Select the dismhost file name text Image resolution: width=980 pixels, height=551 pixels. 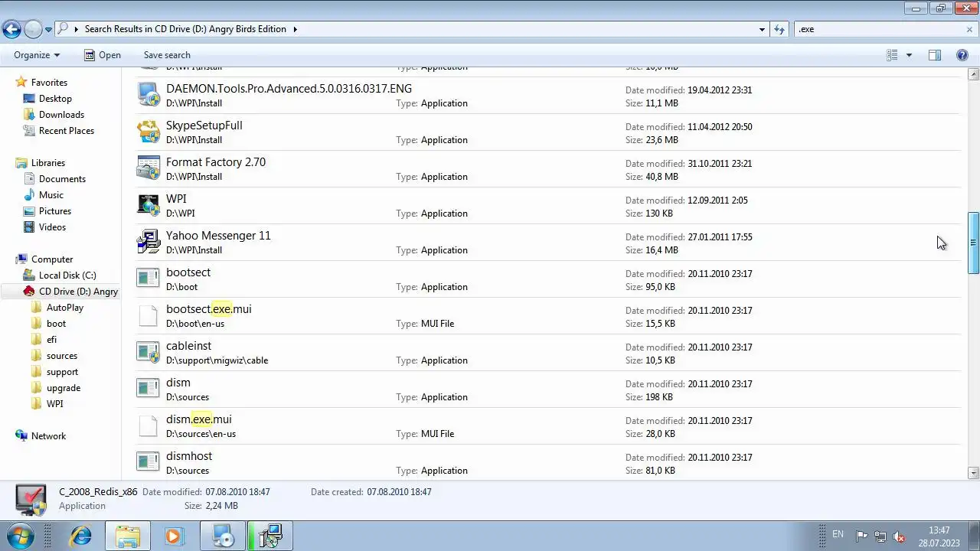point(189,456)
